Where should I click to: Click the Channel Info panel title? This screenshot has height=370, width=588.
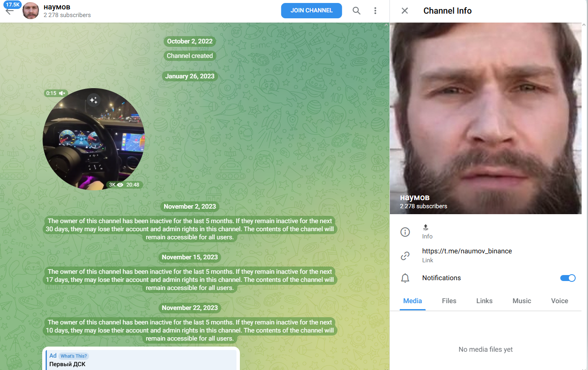click(x=447, y=11)
